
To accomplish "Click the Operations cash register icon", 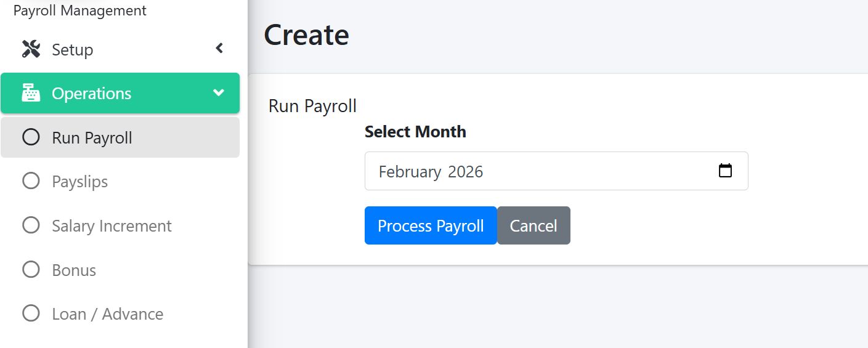I will pyautogui.click(x=31, y=94).
